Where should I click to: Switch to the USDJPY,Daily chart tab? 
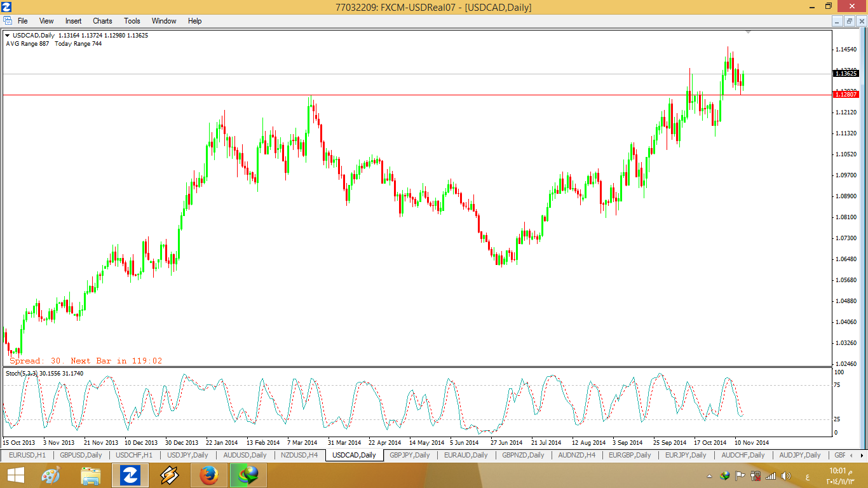click(187, 455)
